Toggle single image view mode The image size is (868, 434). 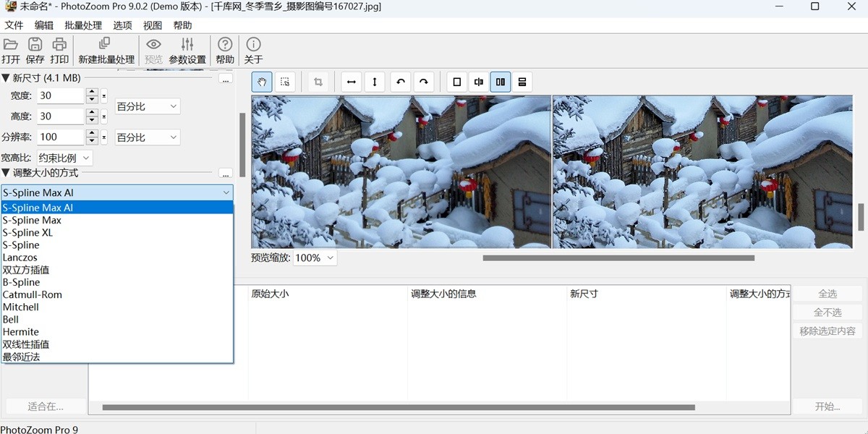tap(456, 82)
